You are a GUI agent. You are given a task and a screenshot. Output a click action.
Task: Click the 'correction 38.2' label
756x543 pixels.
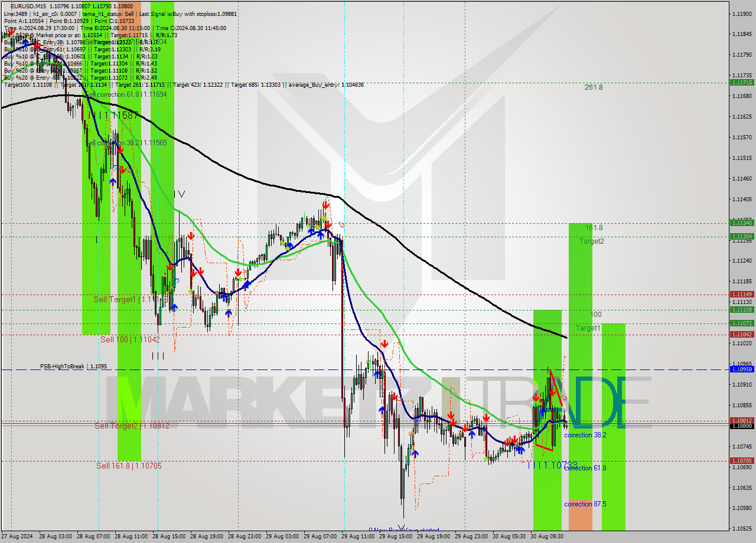(x=585, y=435)
